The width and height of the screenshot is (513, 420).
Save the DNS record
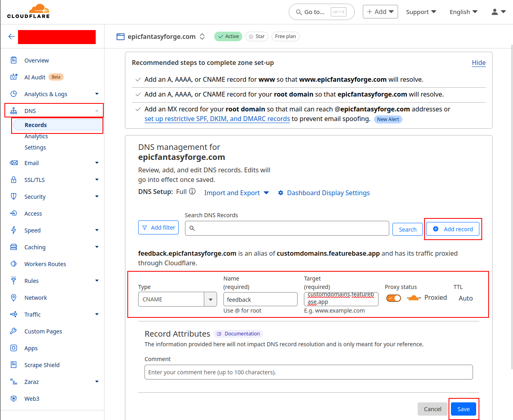click(x=463, y=409)
